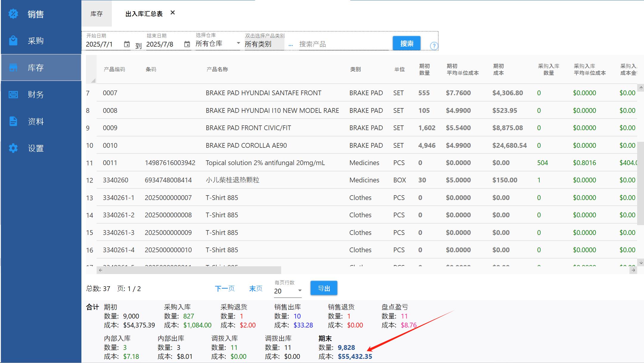Close the 出入库汇总表 tab
The height and width of the screenshot is (363, 644).
[173, 13]
